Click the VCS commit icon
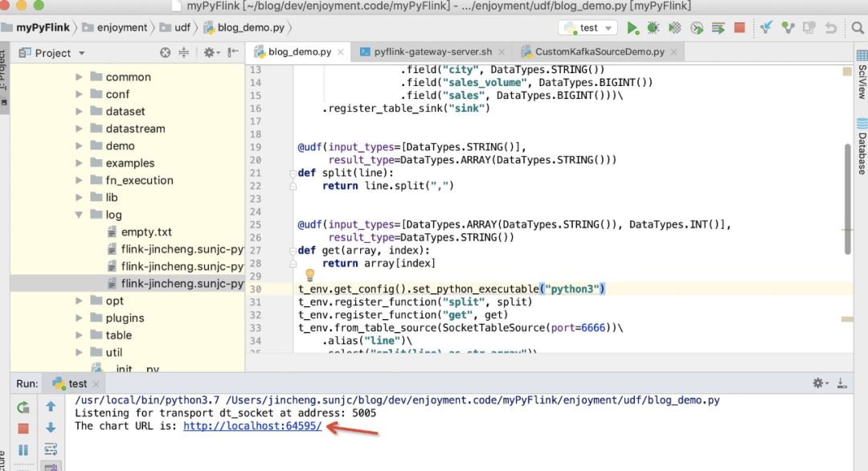This screenshot has width=868, height=471. [788, 27]
